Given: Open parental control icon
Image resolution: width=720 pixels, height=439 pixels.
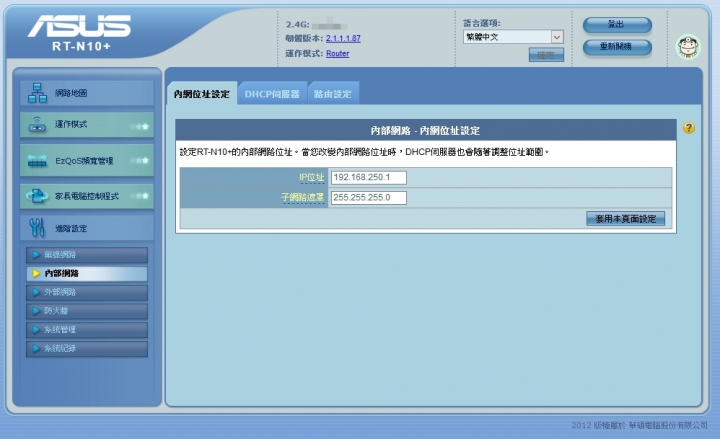Looking at the screenshot, I should pos(37,196).
